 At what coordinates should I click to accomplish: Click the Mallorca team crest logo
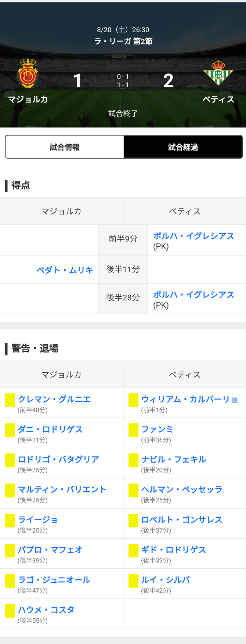coord(28,73)
